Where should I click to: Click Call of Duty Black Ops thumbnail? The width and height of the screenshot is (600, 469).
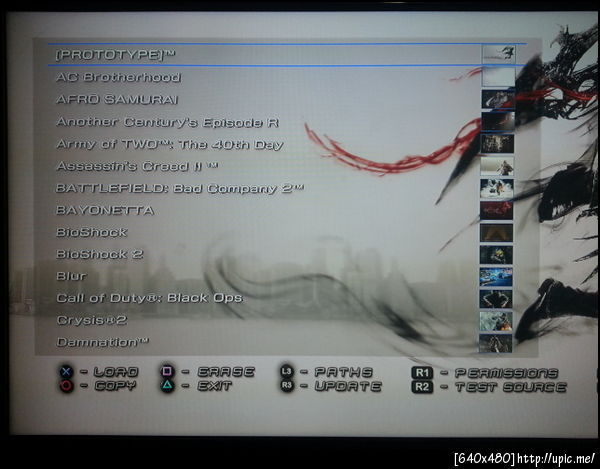click(x=496, y=299)
